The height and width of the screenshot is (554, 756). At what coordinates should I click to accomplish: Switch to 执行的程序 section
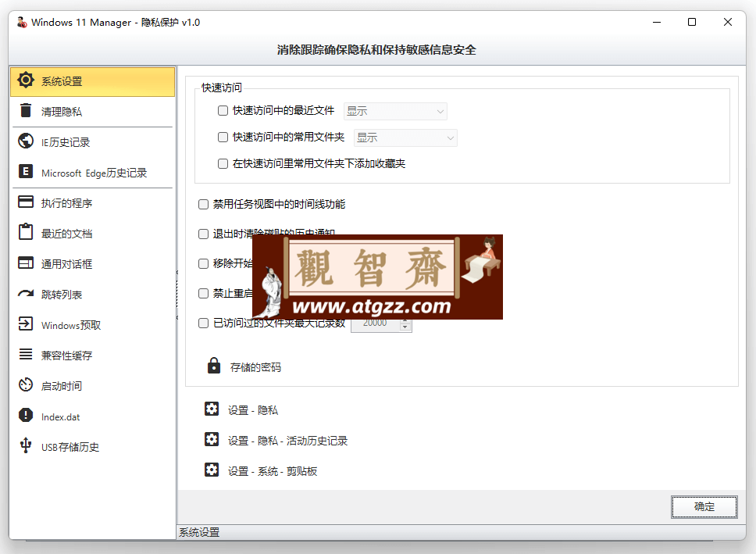click(93, 202)
